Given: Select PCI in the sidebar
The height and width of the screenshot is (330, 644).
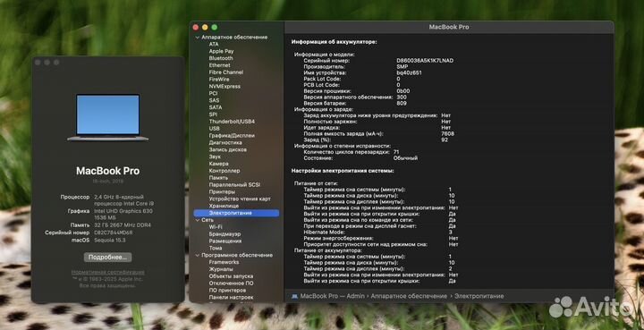Looking at the screenshot, I should coord(213,93).
